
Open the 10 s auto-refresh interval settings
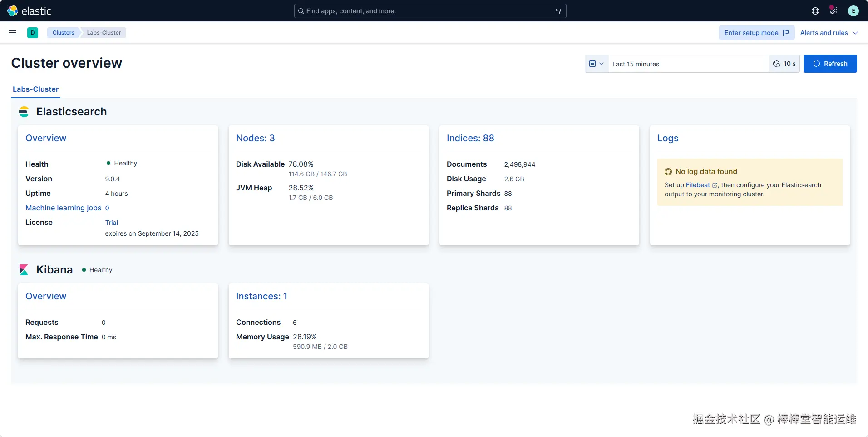tap(784, 64)
